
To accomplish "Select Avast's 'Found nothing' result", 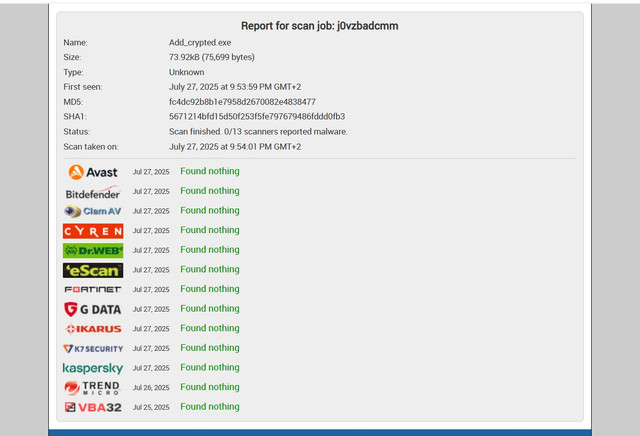I will pyautogui.click(x=210, y=171).
